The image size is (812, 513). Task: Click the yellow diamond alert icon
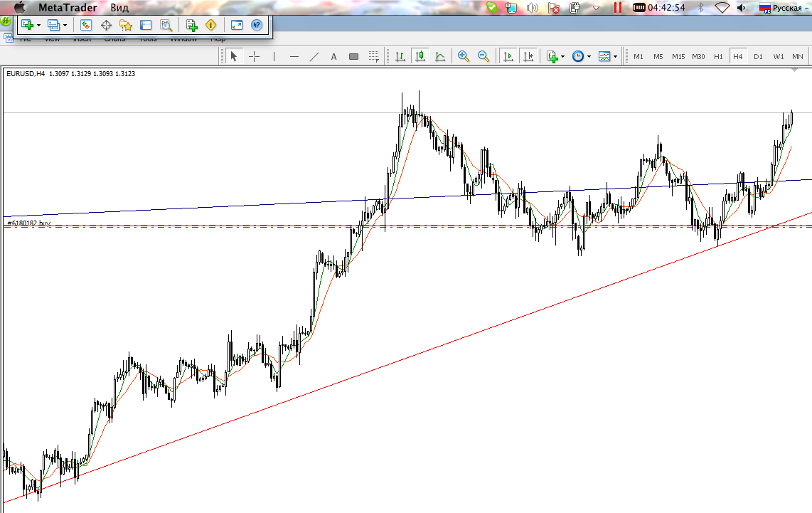tap(210, 25)
